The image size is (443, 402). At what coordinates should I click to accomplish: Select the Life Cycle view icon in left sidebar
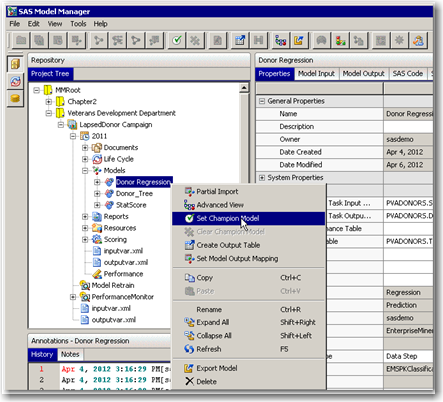point(15,81)
